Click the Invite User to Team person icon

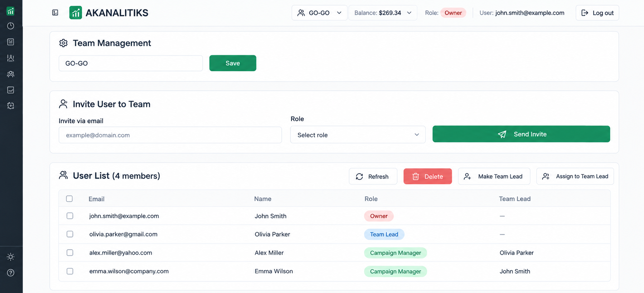63,104
